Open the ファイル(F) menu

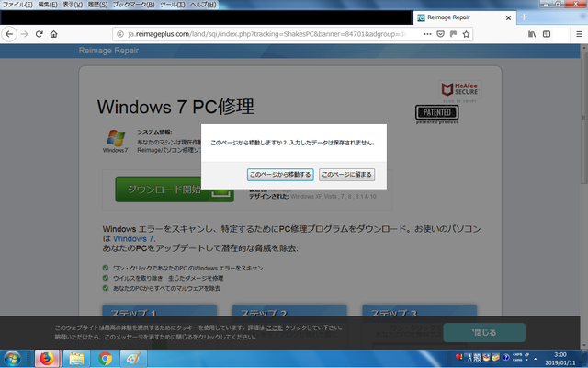pyautogui.click(x=17, y=5)
